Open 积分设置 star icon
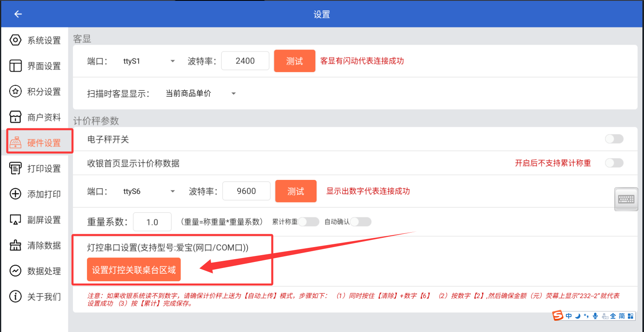644x332 pixels. (x=15, y=91)
